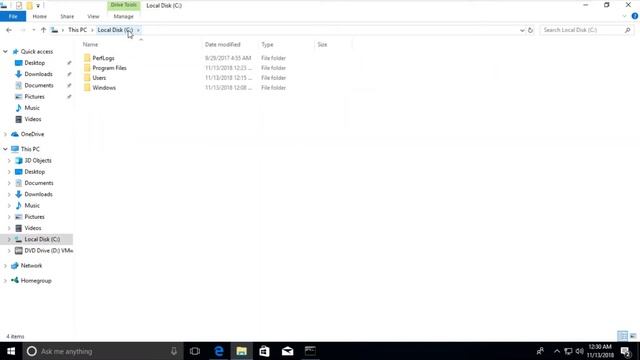Go back using the back arrow
Image resolution: width=640 pixels, height=360 pixels.
(x=9, y=30)
